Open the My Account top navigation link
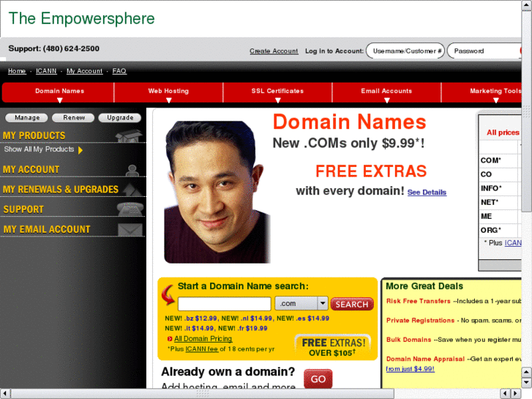 coord(84,71)
